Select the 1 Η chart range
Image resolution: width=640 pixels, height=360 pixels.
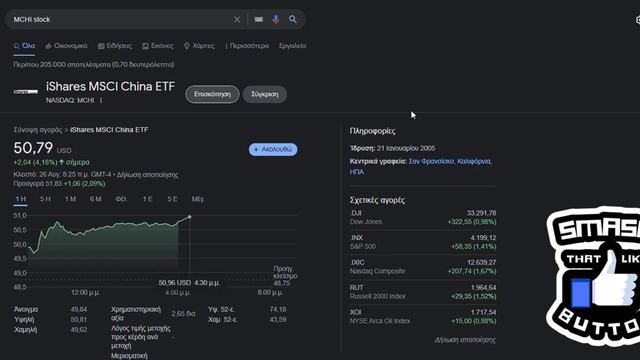coord(20,199)
